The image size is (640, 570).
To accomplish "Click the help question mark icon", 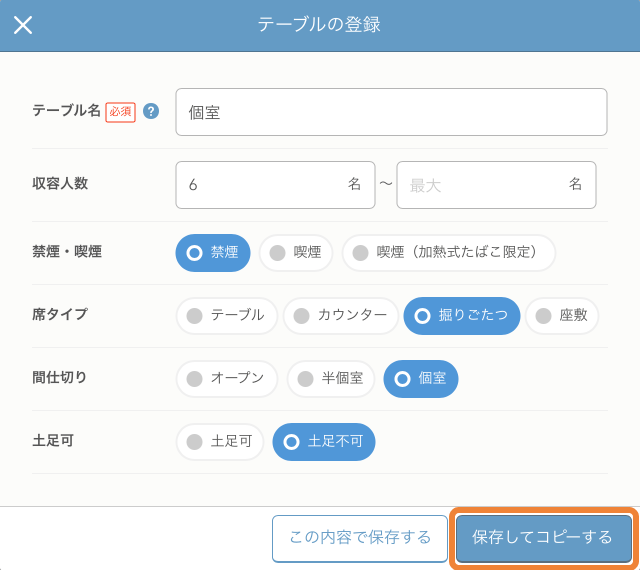I will (x=151, y=111).
